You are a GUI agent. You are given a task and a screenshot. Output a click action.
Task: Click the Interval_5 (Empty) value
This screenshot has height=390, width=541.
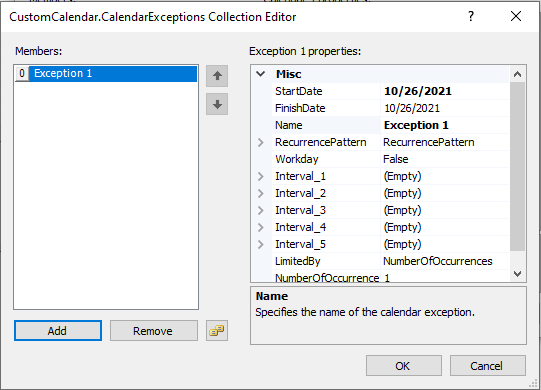pyautogui.click(x=444, y=244)
